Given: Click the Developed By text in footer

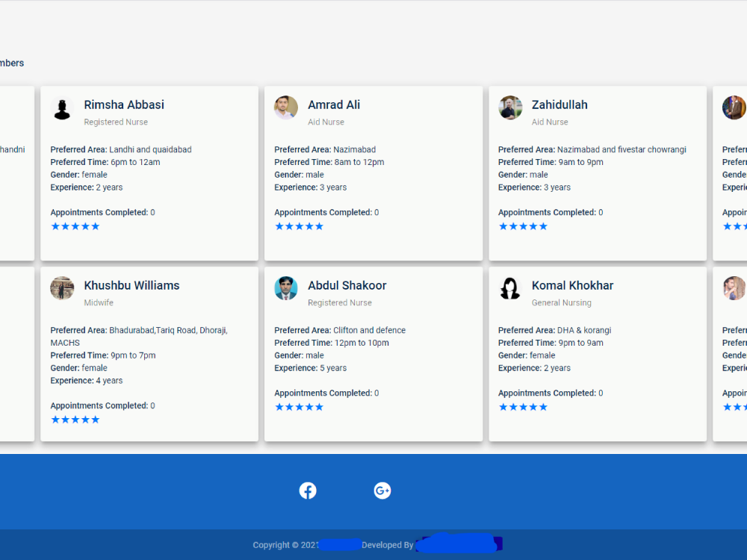Looking at the screenshot, I should pos(387,545).
